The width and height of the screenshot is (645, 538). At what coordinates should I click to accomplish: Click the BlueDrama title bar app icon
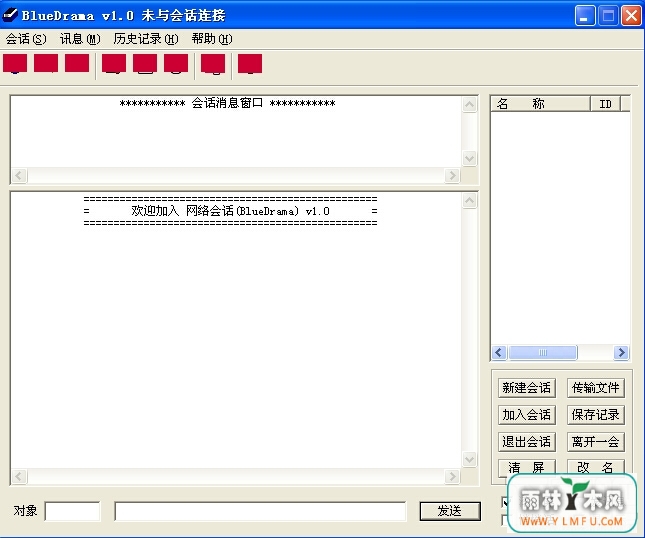coord(10,15)
